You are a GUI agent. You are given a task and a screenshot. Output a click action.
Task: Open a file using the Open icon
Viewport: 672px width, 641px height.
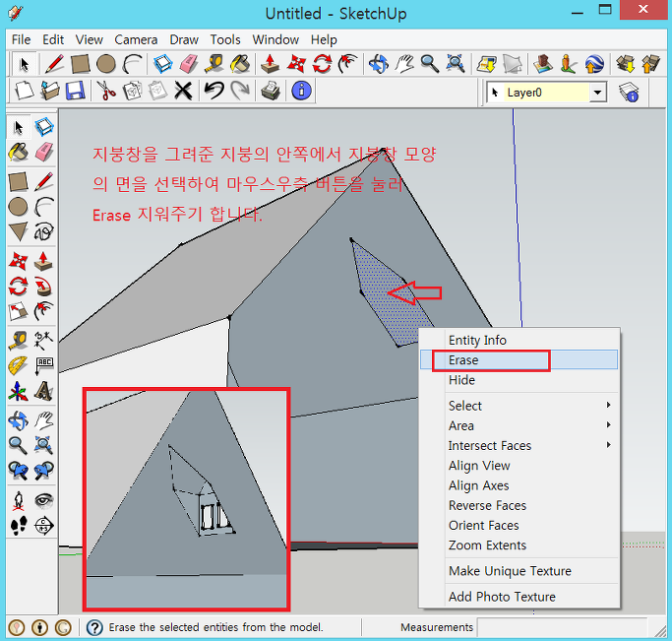[50, 91]
